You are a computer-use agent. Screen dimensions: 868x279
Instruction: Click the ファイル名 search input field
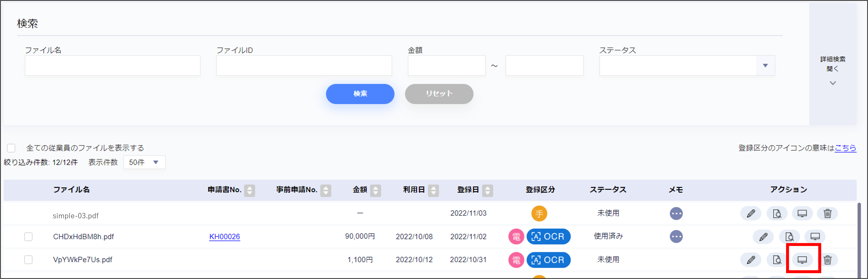112,66
